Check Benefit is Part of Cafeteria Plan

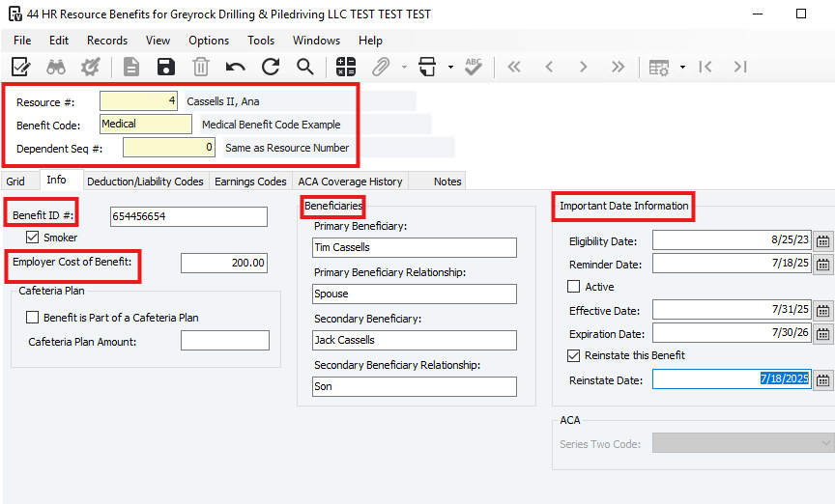pyautogui.click(x=33, y=318)
